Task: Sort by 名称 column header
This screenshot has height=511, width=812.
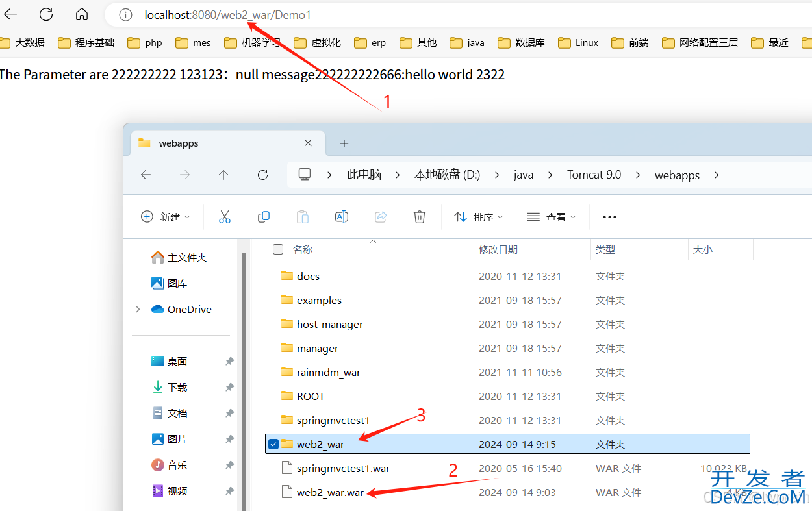Action: [x=303, y=249]
